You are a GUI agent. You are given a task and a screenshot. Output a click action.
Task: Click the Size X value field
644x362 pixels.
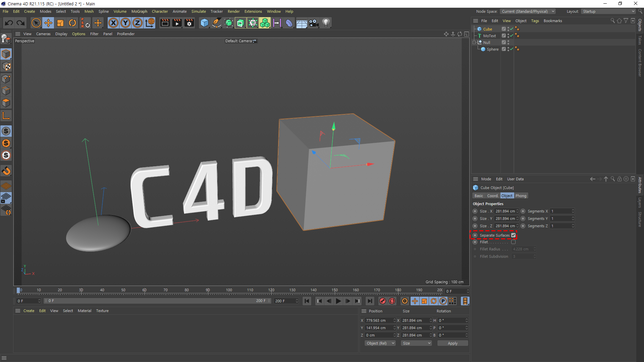point(505,211)
